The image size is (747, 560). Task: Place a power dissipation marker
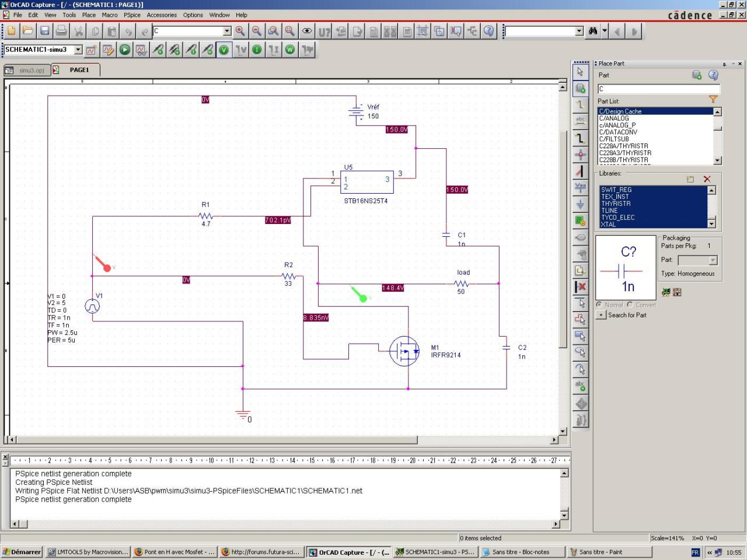point(208,50)
